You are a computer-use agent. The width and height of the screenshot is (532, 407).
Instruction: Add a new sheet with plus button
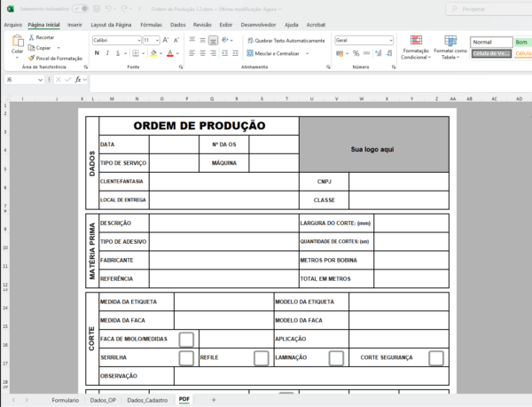point(214,400)
